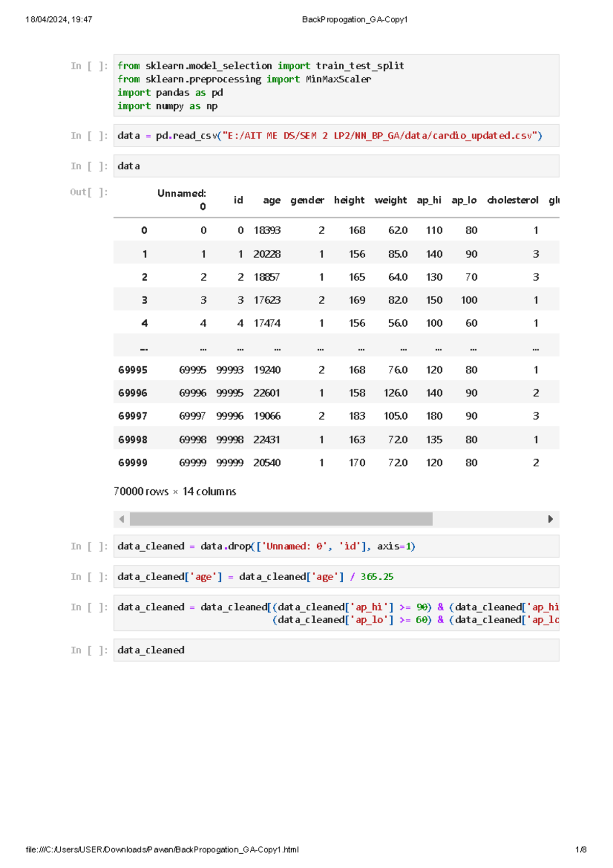
Task: Click the code cell containing only 'data'
Action: coord(336,166)
